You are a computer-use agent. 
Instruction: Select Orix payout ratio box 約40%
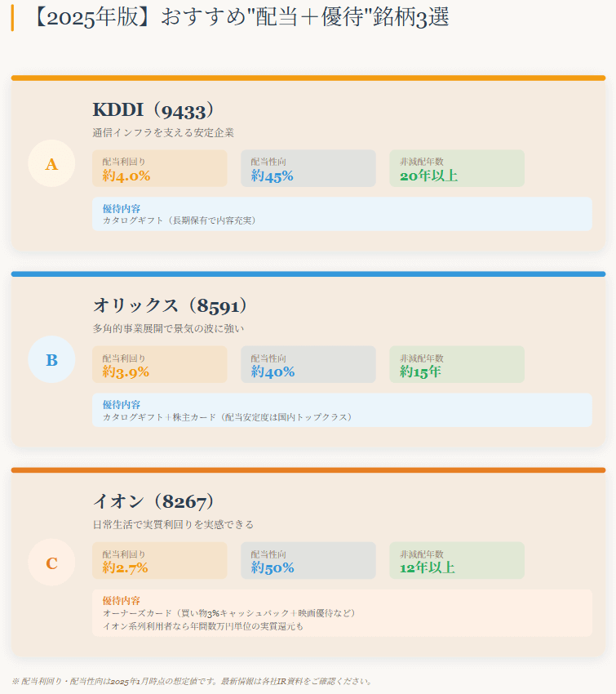(308, 364)
